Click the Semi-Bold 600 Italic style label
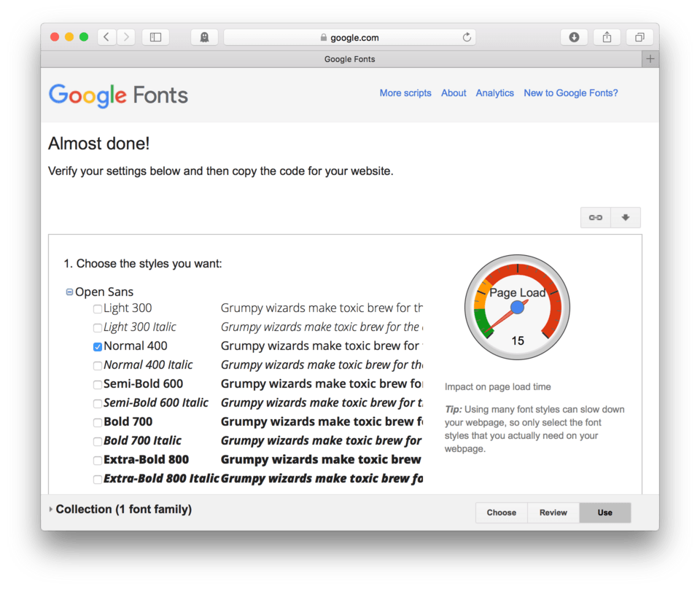 pos(156,403)
